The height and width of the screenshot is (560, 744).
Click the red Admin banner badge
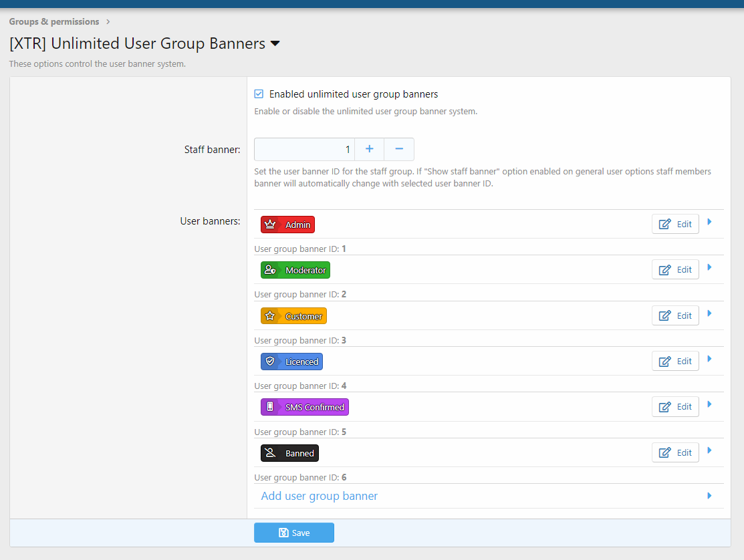[287, 225]
